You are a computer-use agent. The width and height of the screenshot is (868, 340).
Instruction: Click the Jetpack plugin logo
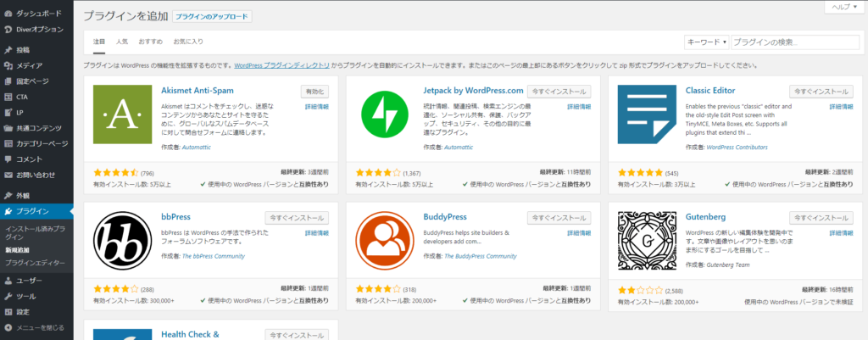pyautogui.click(x=384, y=114)
